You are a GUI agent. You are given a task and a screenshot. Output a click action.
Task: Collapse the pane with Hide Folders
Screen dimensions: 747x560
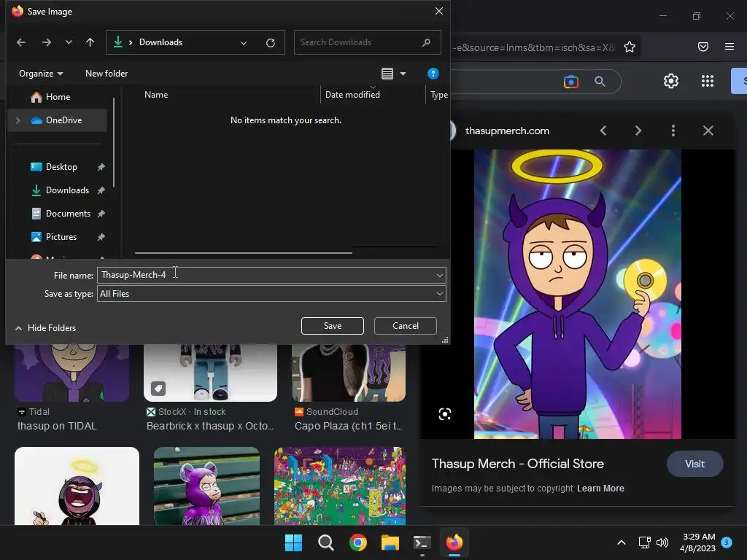[46, 328]
